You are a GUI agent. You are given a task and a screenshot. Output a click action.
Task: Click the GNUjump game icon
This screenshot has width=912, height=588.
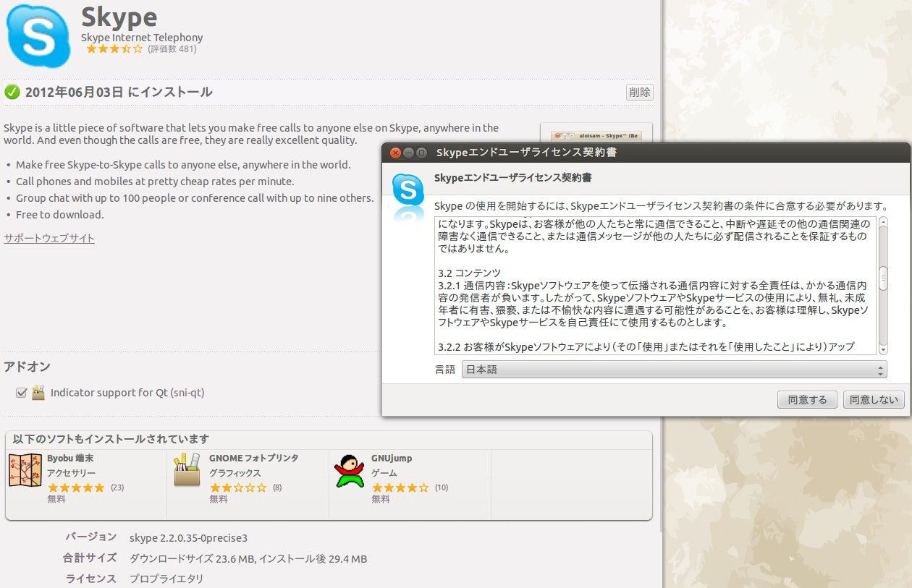(x=349, y=470)
